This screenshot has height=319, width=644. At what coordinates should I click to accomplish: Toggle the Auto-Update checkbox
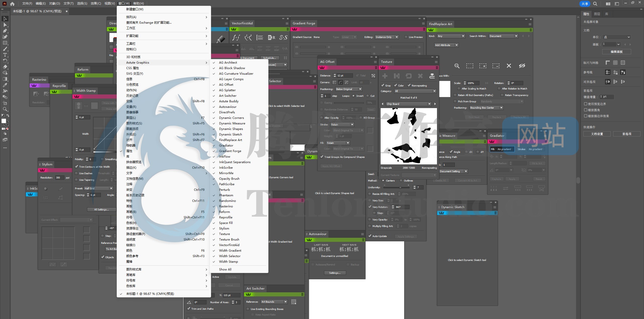pos(370,236)
